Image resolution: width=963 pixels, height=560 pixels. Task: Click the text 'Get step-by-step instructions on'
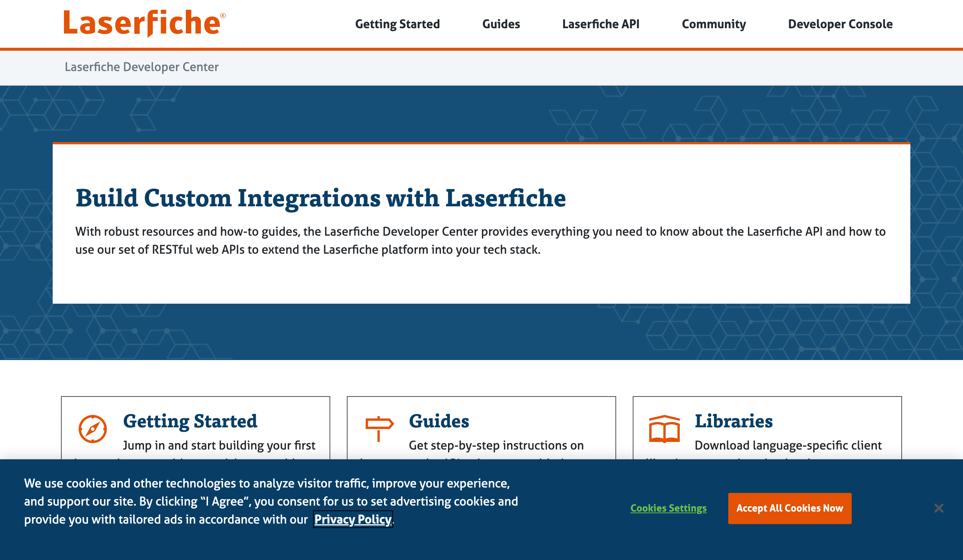(x=496, y=445)
